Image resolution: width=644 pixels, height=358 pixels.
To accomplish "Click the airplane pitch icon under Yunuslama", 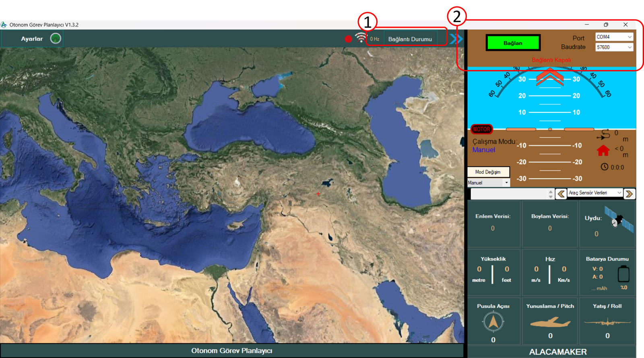I will point(550,322).
